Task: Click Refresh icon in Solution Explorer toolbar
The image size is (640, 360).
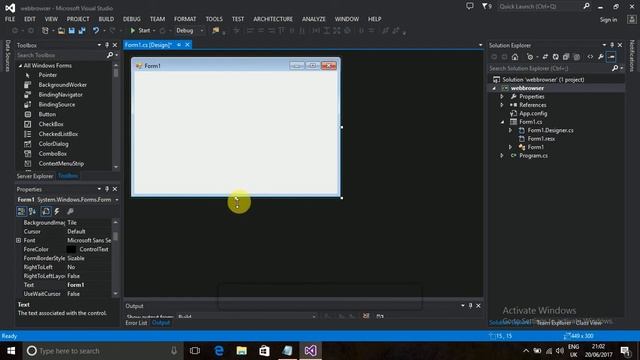Action: point(556,57)
